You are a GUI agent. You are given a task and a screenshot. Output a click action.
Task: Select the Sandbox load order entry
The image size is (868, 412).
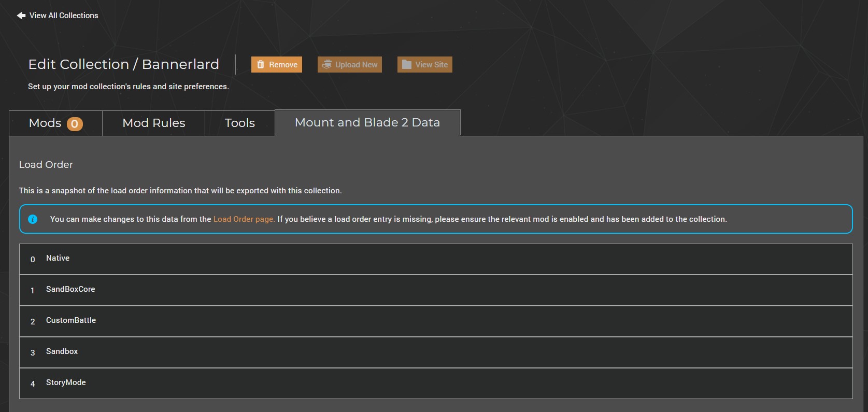click(436, 352)
